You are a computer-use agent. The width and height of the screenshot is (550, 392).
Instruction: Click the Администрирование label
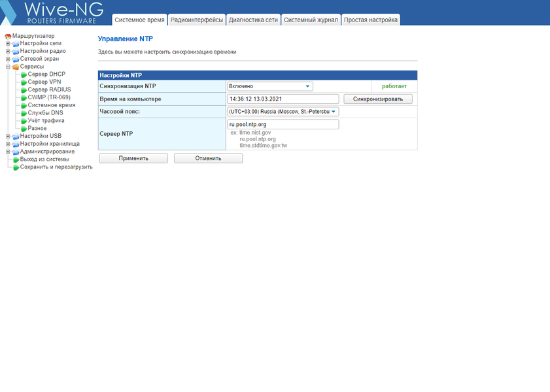[x=47, y=152]
